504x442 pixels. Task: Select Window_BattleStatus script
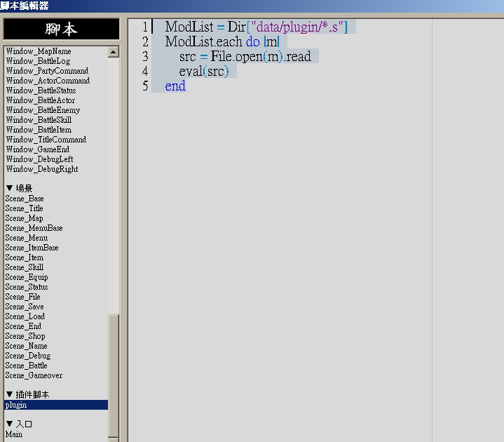[x=41, y=91]
